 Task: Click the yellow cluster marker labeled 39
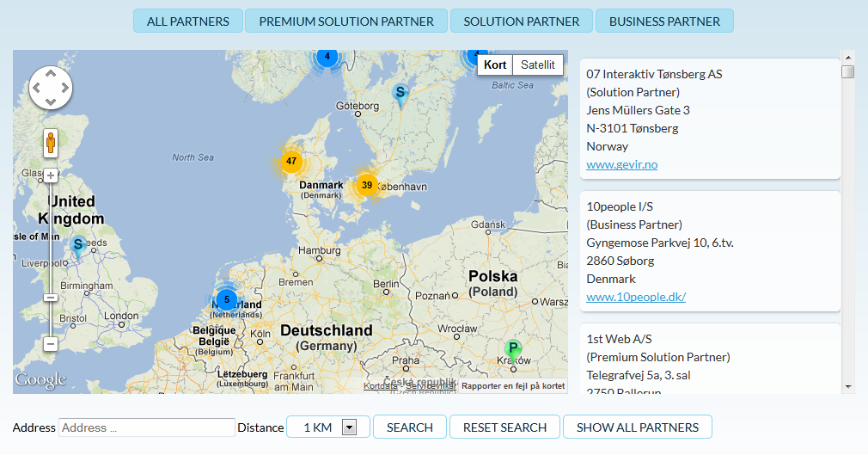click(x=367, y=185)
